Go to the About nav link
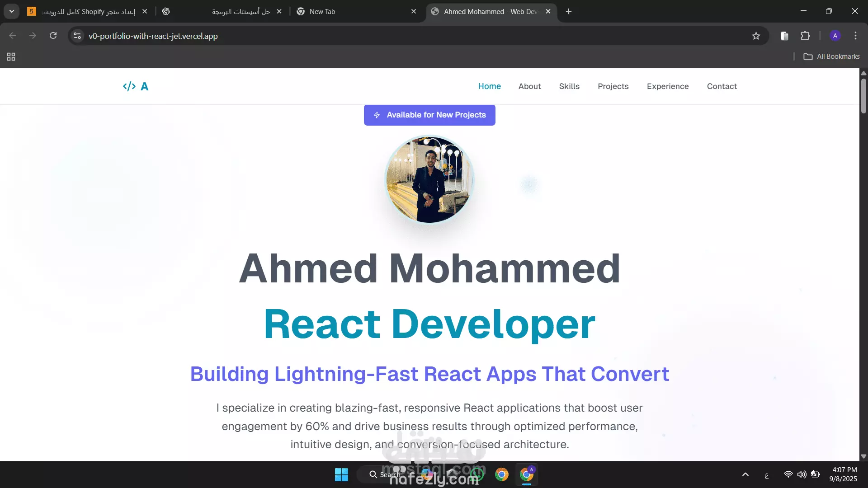868x488 pixels. pos(529,86)
